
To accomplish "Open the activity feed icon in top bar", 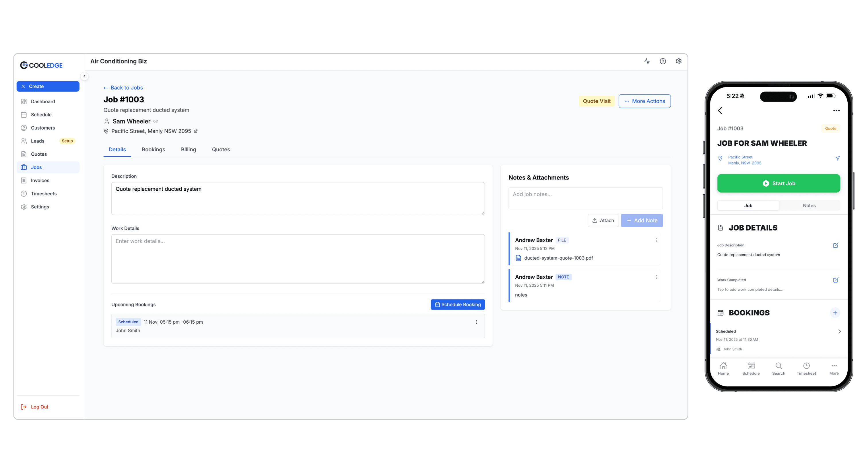I will point(647,61).
